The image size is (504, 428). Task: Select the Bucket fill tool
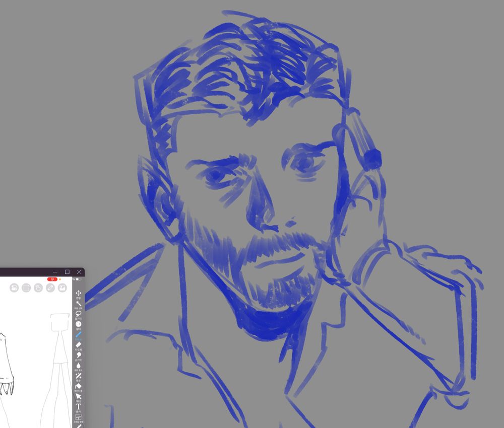(x=78, y=386)
